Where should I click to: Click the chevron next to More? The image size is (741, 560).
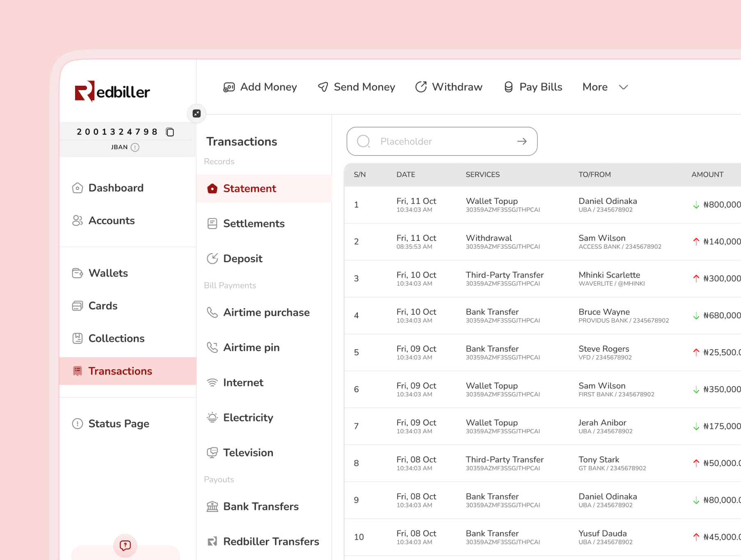pyautogui.click(x=623, y=87)
